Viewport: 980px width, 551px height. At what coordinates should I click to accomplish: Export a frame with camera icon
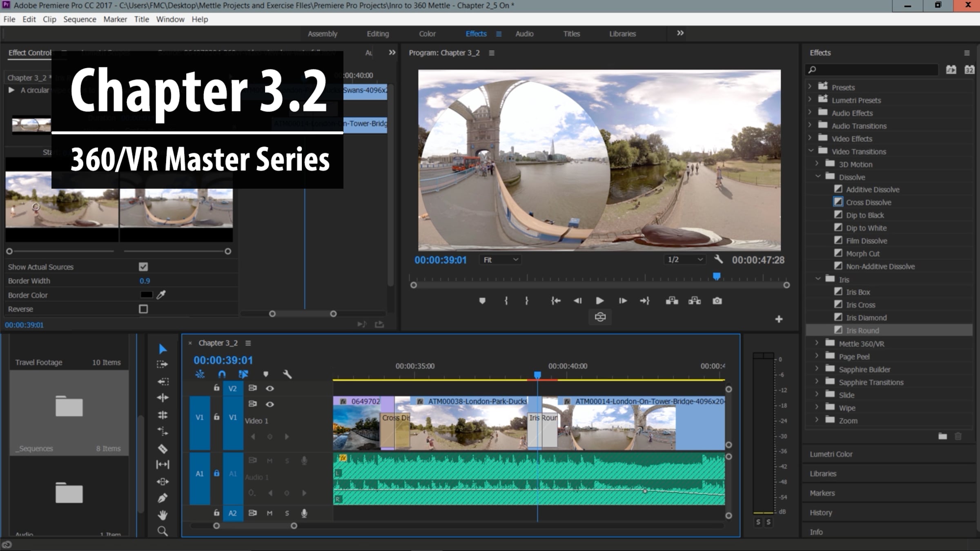[717, 301]
